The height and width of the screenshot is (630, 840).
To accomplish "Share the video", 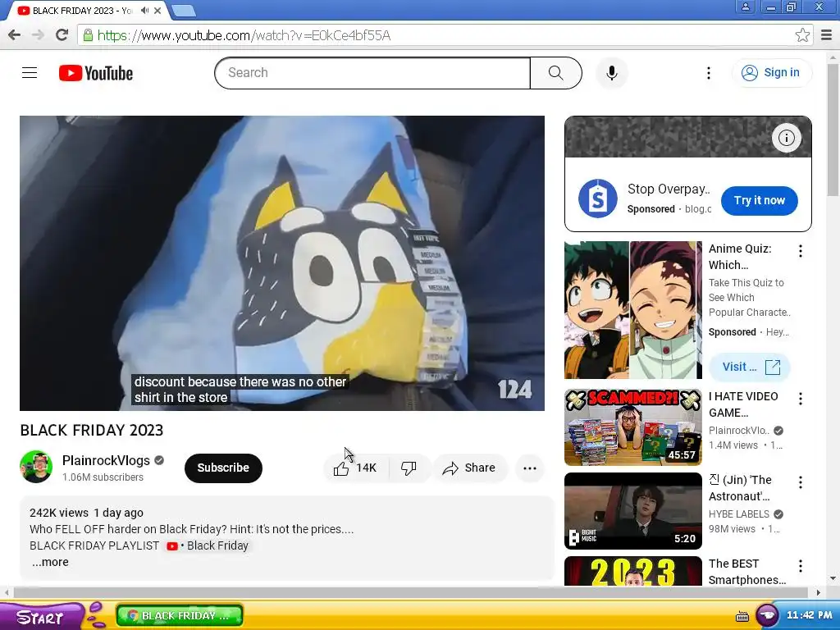I will [469, 468].
